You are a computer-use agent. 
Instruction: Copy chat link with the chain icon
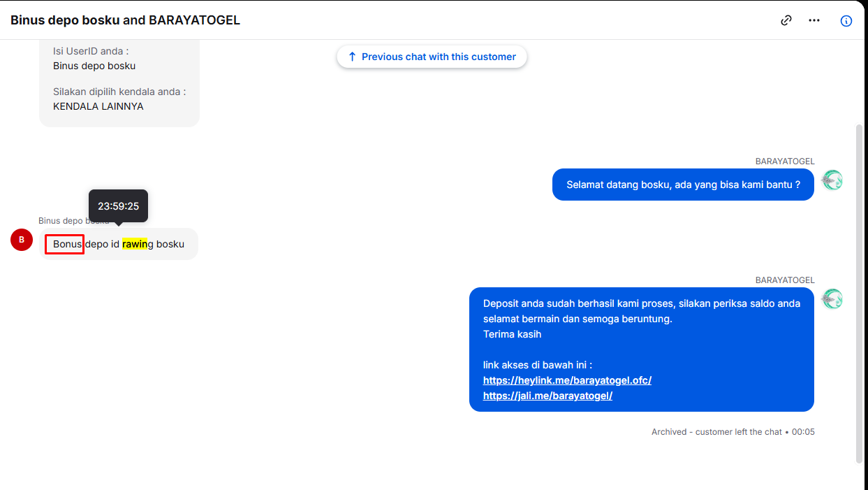tap(786, 20)
